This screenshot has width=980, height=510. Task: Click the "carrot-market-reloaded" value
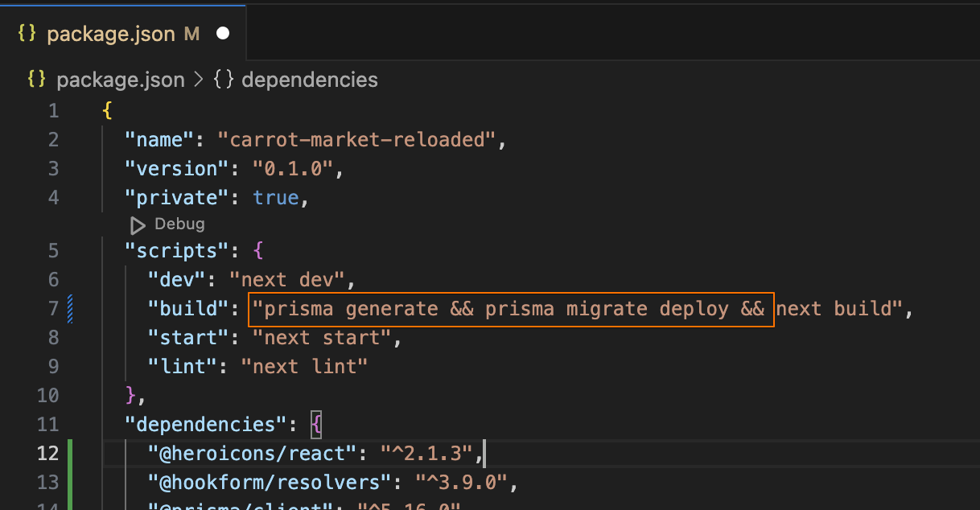(357, 140)
